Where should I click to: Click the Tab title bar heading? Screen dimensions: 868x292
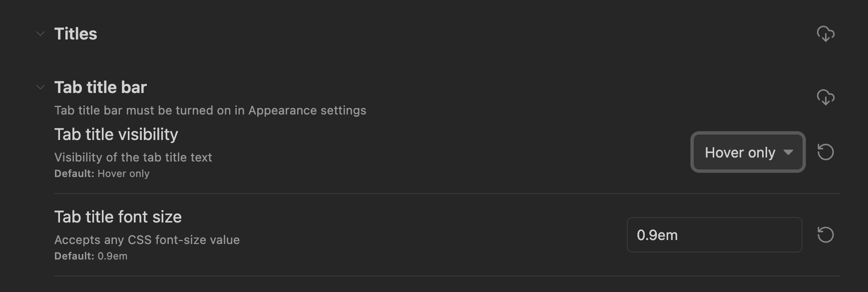[x=100, y=87]
